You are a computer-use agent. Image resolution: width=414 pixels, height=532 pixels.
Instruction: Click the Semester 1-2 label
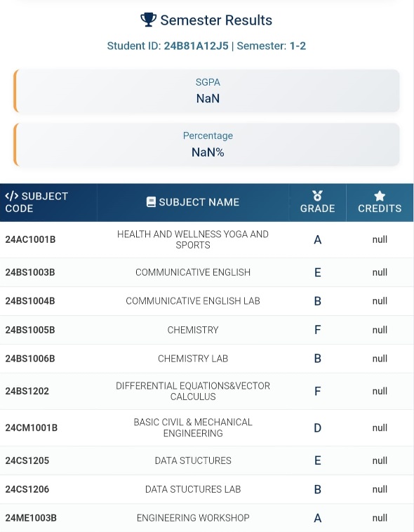[271, 46]
